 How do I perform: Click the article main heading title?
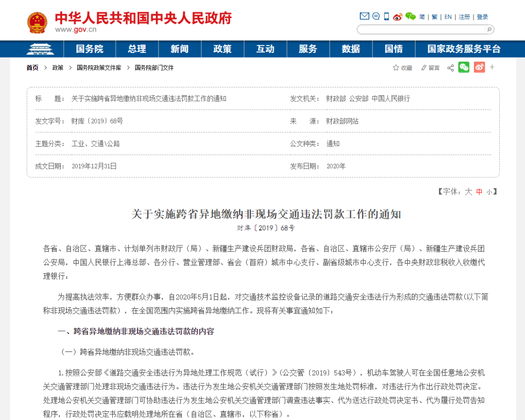266,214
